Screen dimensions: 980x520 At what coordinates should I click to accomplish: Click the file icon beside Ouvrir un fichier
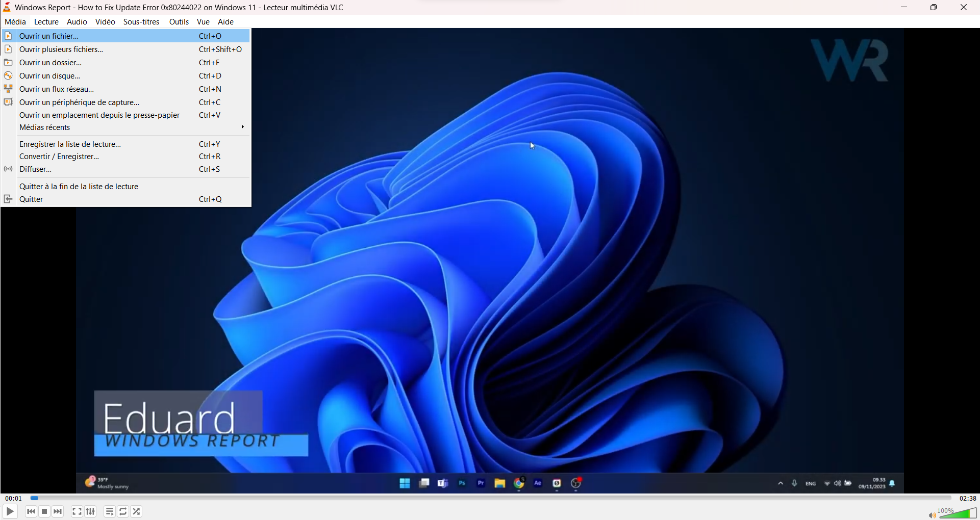(x=8, y=36)
